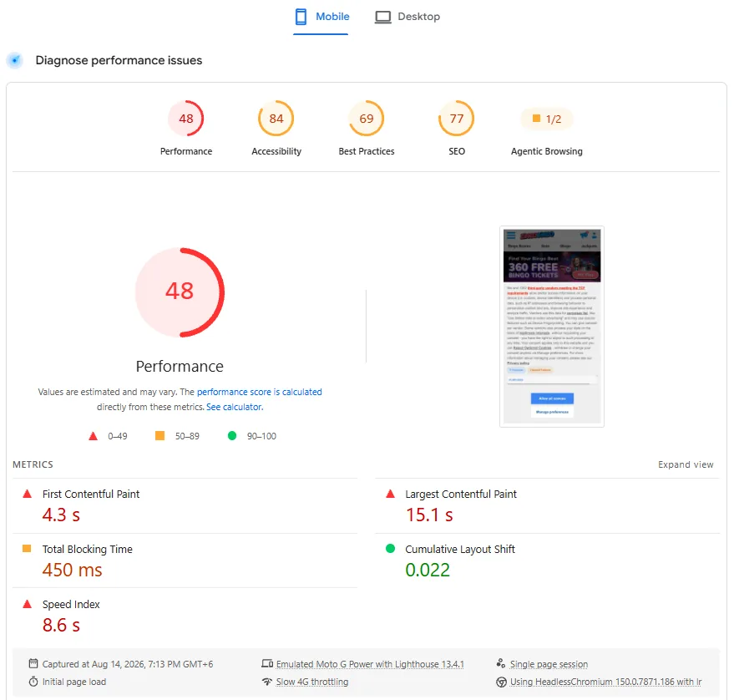Click the orange square in Agentic Browsing badge
Image resolution: width=734 pixels, height=700 pixels.
click(x=536, y=119)
